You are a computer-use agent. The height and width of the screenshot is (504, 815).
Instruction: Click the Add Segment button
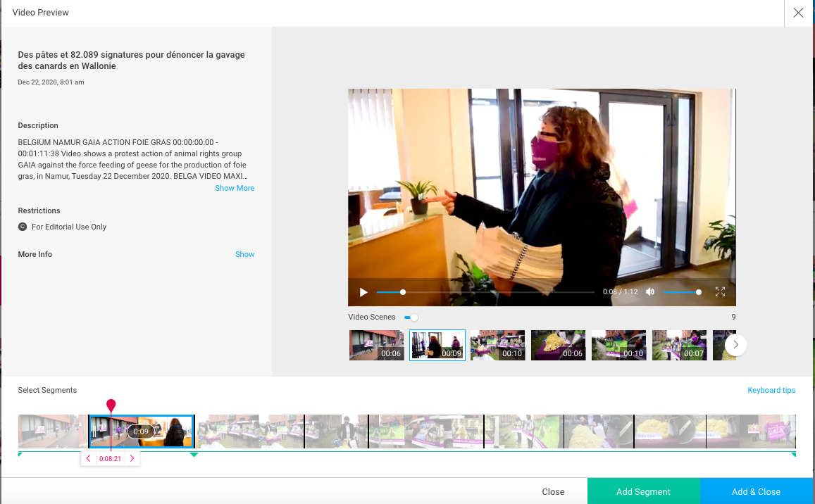[643, 491]
